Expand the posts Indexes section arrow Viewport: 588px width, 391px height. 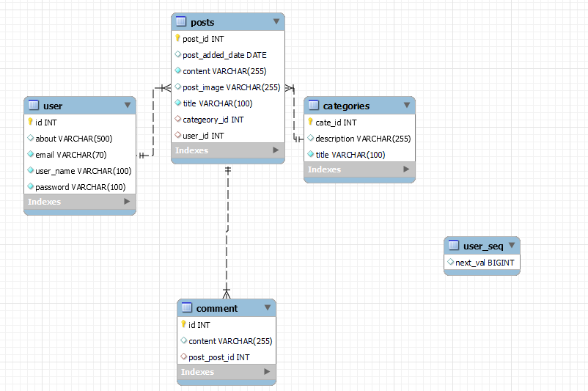click(x=276, y=150)
